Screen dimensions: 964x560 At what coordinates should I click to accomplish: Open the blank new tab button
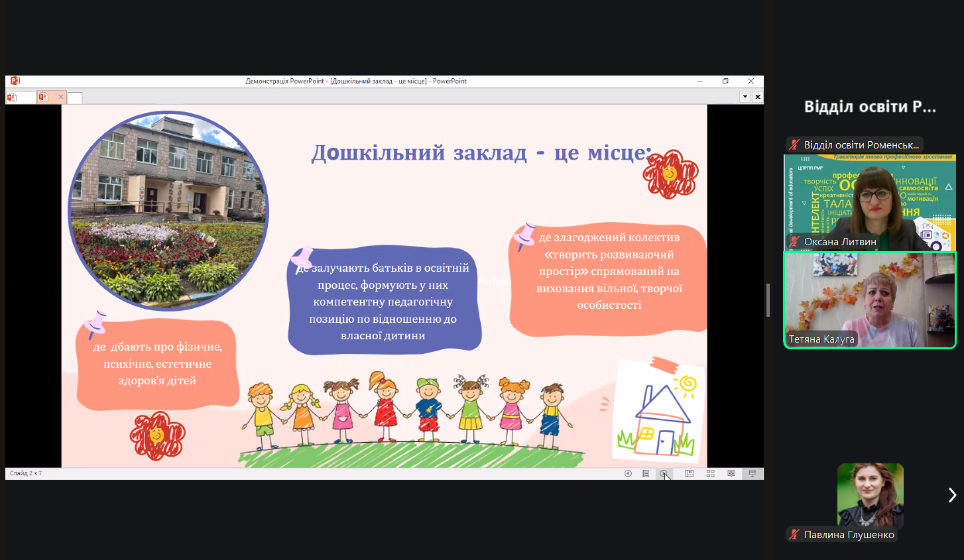75,98
